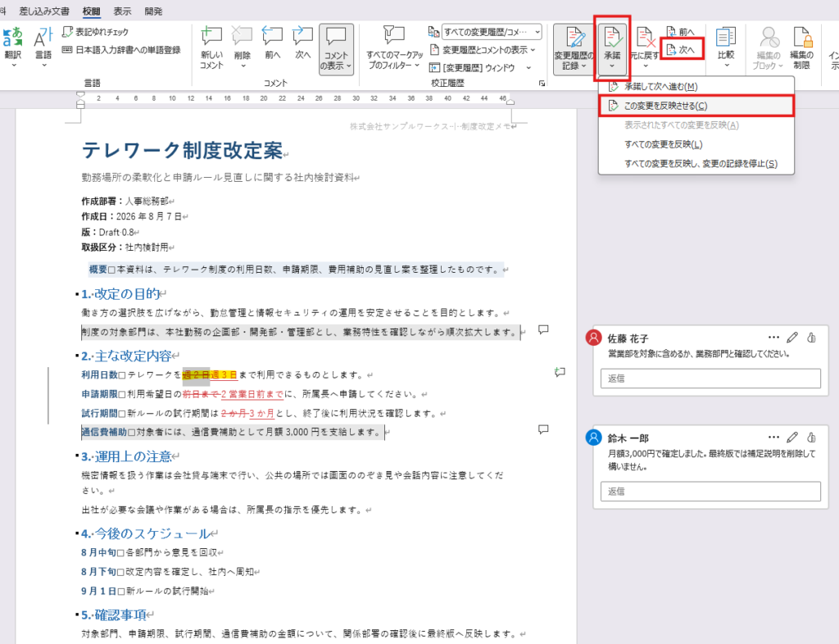Click revision marker beside 利用日数 line

pos(560,372)
